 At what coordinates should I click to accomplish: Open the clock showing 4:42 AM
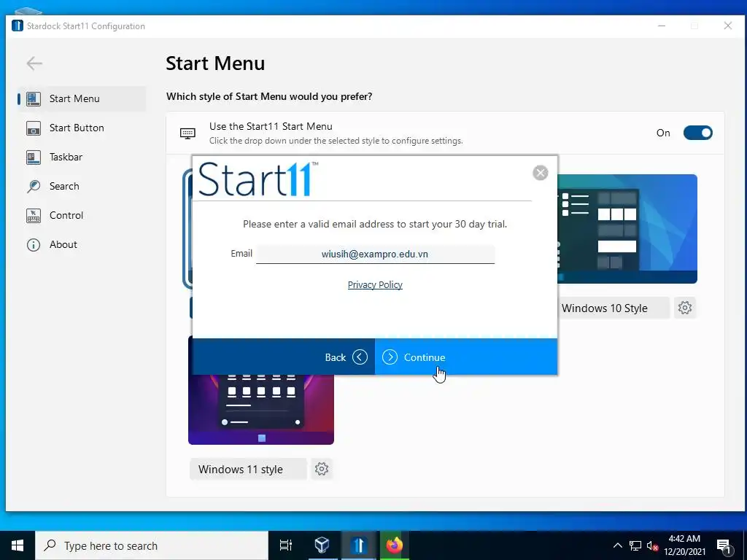(x=684, y=545)
